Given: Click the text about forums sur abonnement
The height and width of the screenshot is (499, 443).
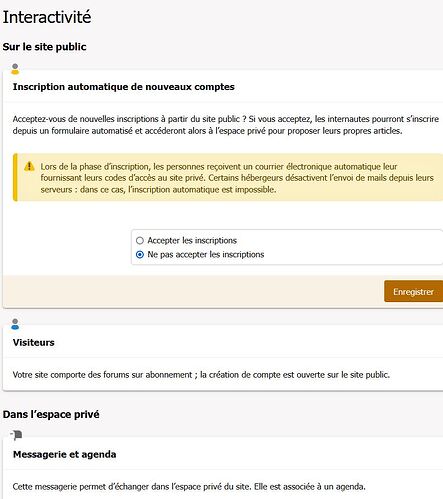Looking at the screenshot, I should pos(201,375).
